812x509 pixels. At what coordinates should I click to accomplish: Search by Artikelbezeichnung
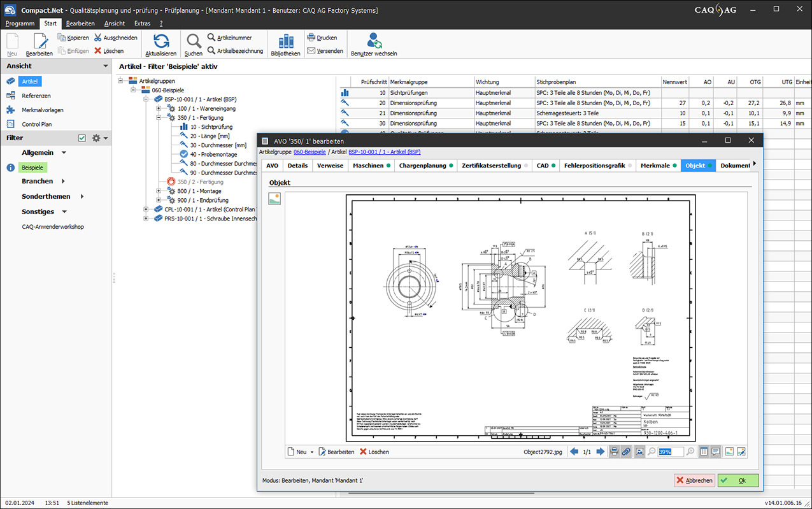pyautogui.click(x=235, y=51)
